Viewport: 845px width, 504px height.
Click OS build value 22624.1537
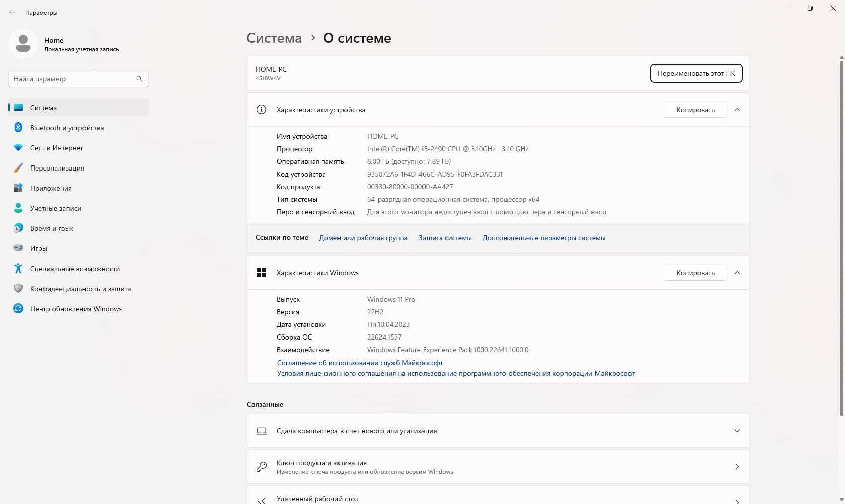coord(384,337)
